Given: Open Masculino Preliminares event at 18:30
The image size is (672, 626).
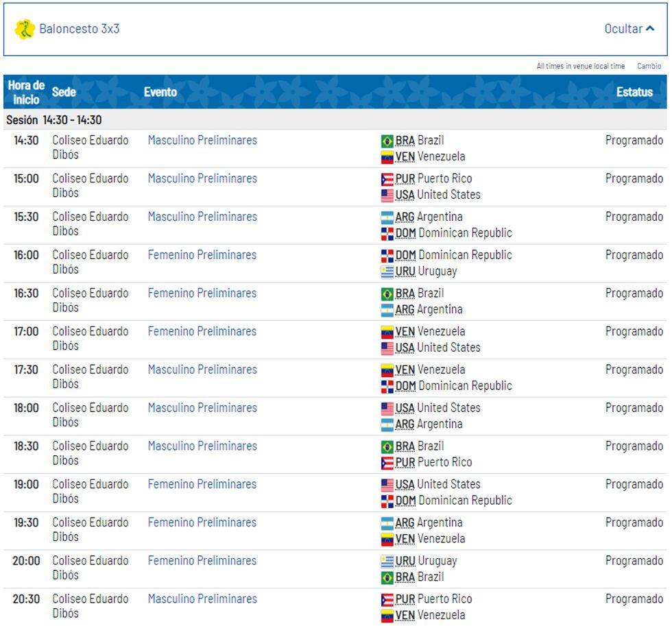Looking at the screenshot, I should point(202,446).
